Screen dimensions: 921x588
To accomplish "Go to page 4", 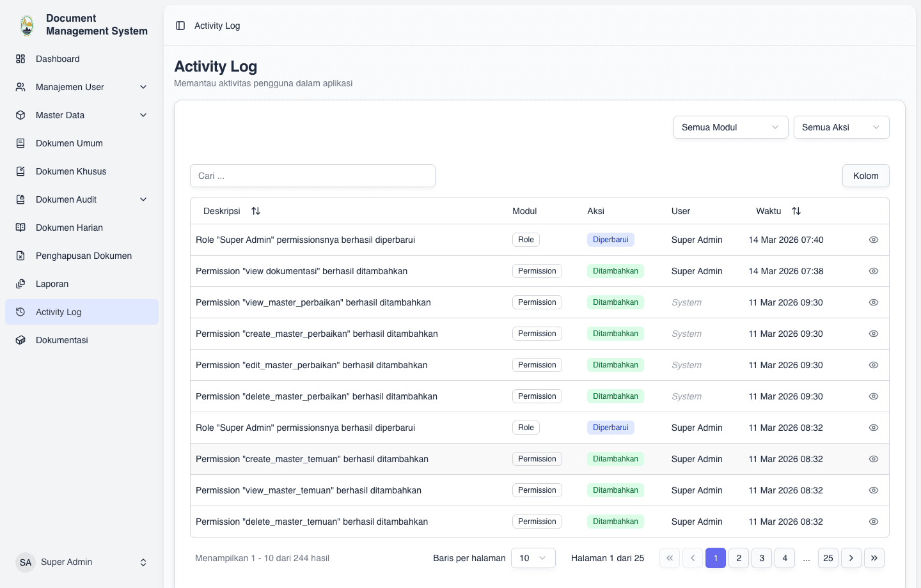I will tap(785, 558).
